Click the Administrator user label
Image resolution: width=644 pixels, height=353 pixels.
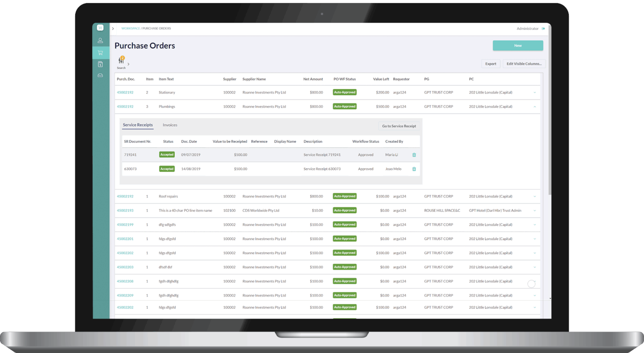tap(527, 29)
